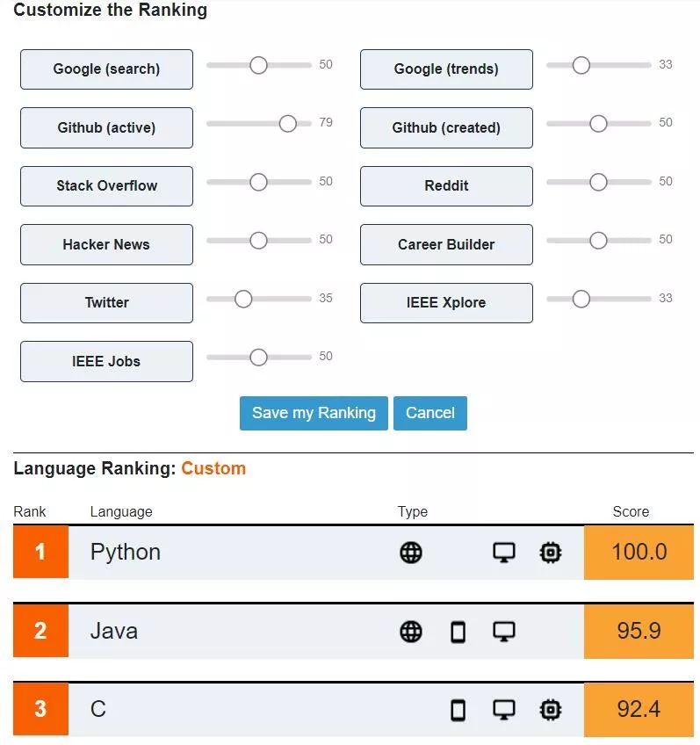Click the desktop monitor icon for Java
Viewport: 700px width, 745px height.
click(503, 632)
